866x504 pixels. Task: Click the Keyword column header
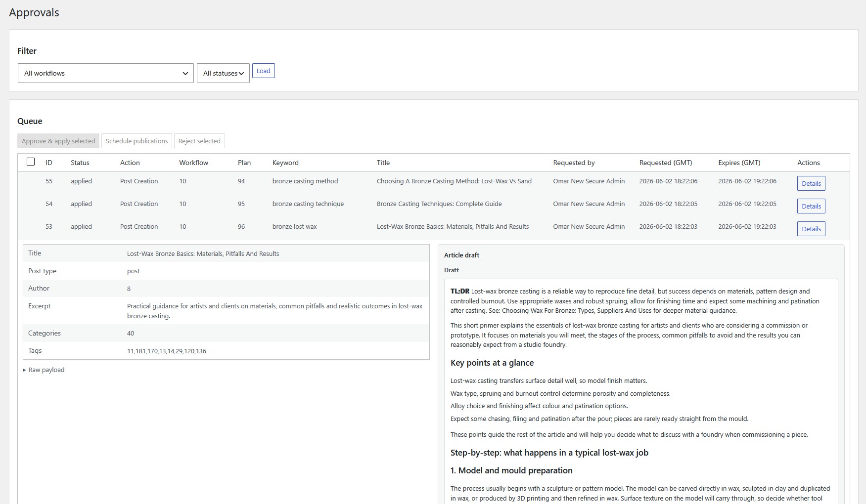(285, 163)
